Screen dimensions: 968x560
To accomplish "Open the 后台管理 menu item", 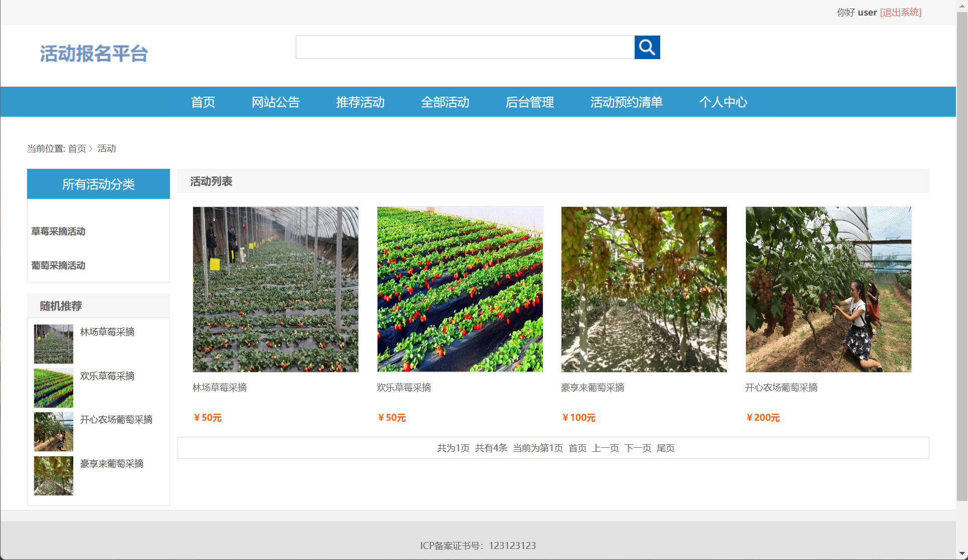I will tap(530, 102).
